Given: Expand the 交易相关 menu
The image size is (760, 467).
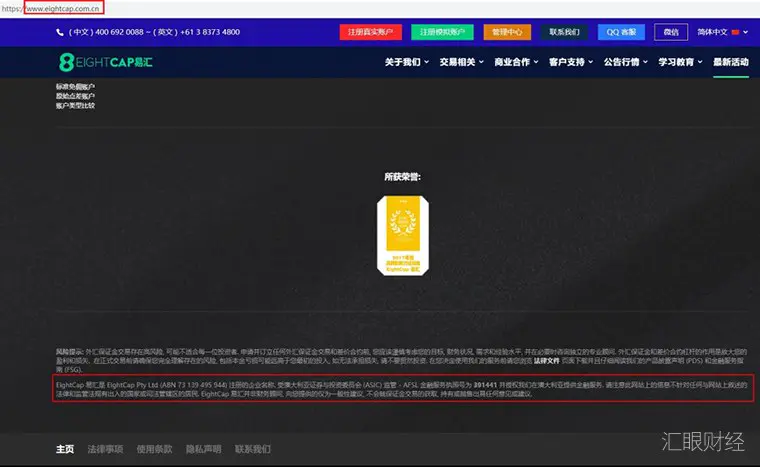Looking at the screenshot, I should point(461,62).
